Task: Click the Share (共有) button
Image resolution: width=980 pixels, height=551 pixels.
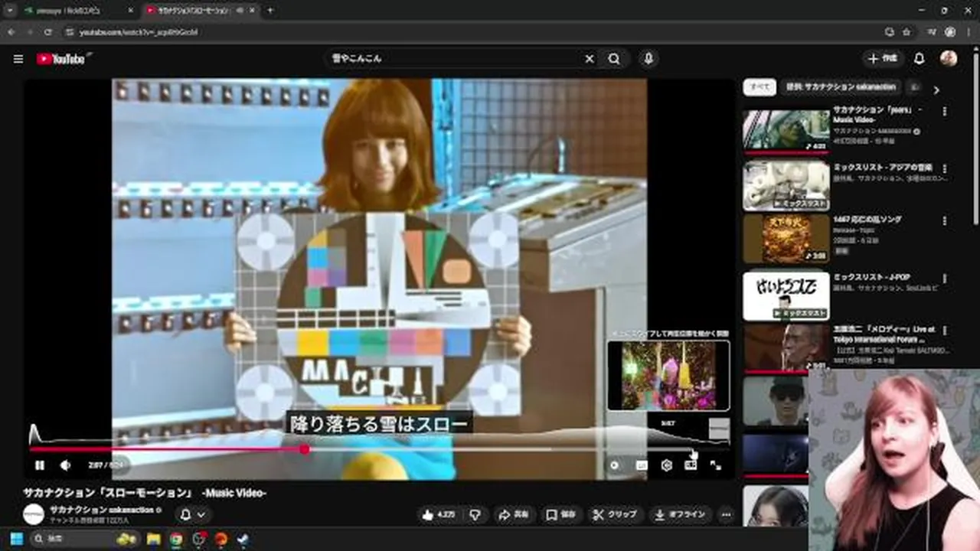Action: 513,514
